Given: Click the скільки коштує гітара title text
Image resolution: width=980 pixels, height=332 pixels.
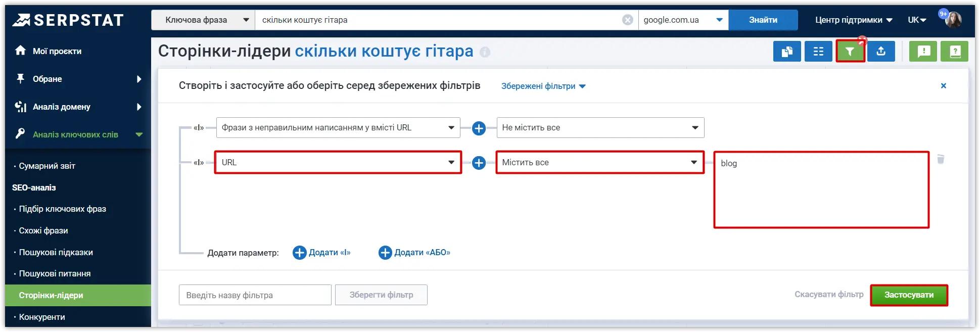Looking at the screenshot, I should (384, 51).
